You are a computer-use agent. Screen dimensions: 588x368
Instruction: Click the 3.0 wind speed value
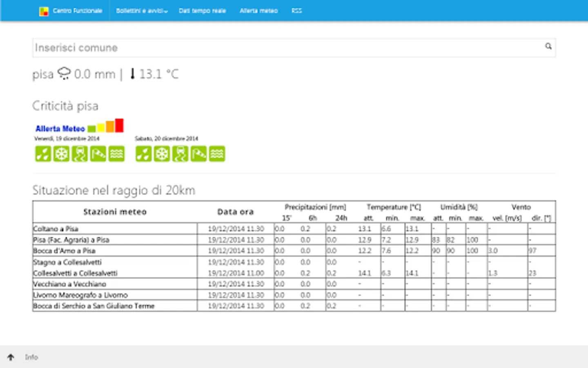point(493,251)
